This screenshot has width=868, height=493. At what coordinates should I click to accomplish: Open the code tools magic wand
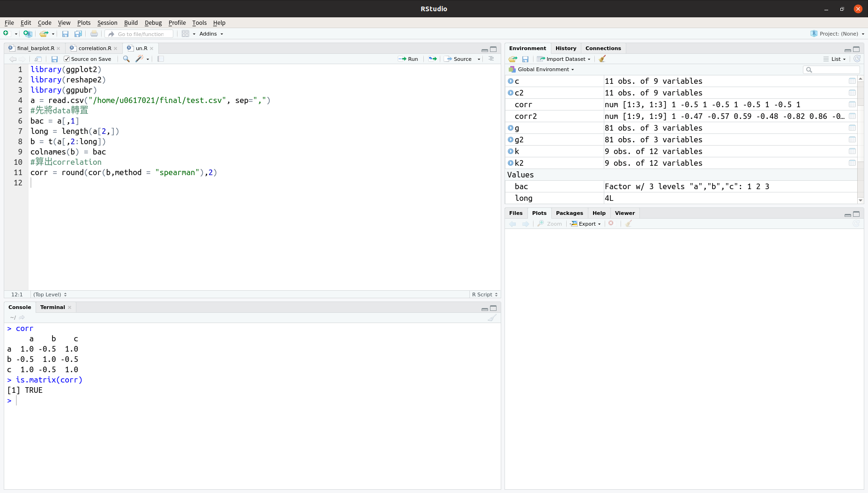pos(140,59)
